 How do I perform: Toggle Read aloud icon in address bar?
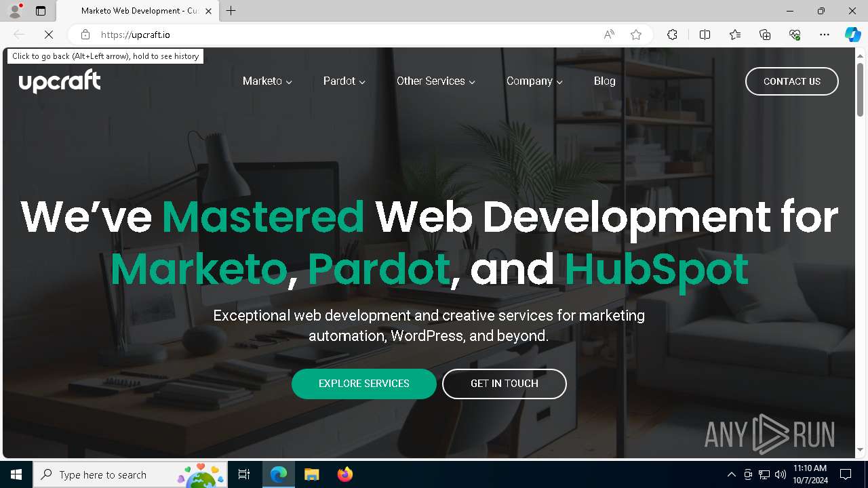click(x=609, y=35)
